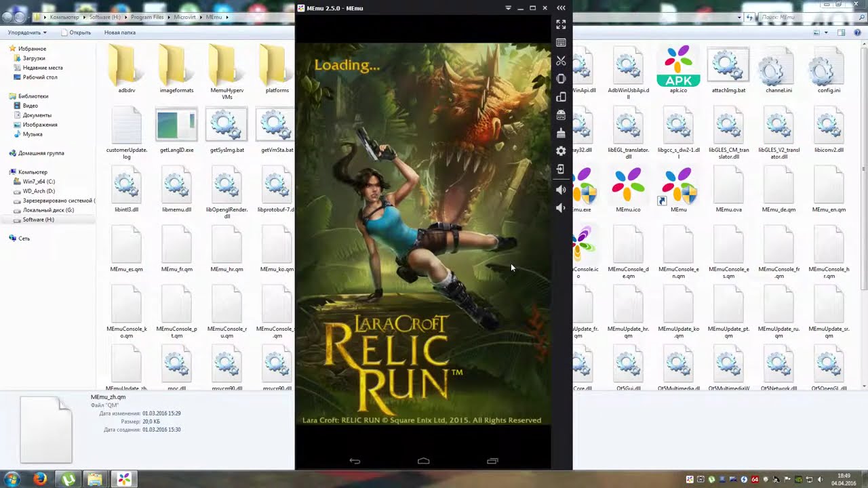Select the MEmu.ova file
This screenshot has width=868, height=488.
(x=728, y=190)
